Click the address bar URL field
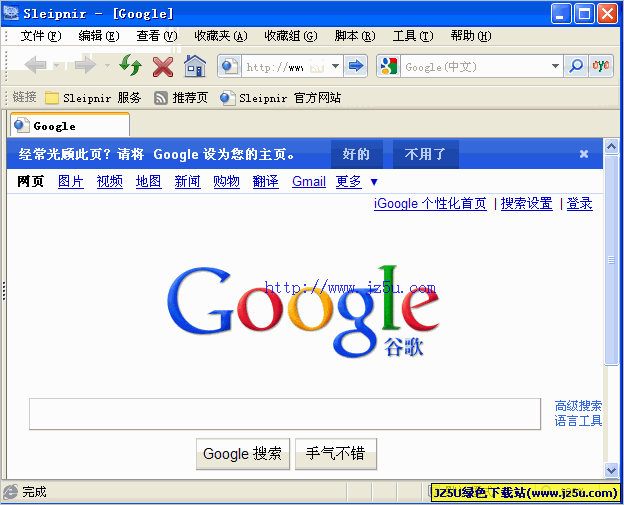 pos(275,66)
